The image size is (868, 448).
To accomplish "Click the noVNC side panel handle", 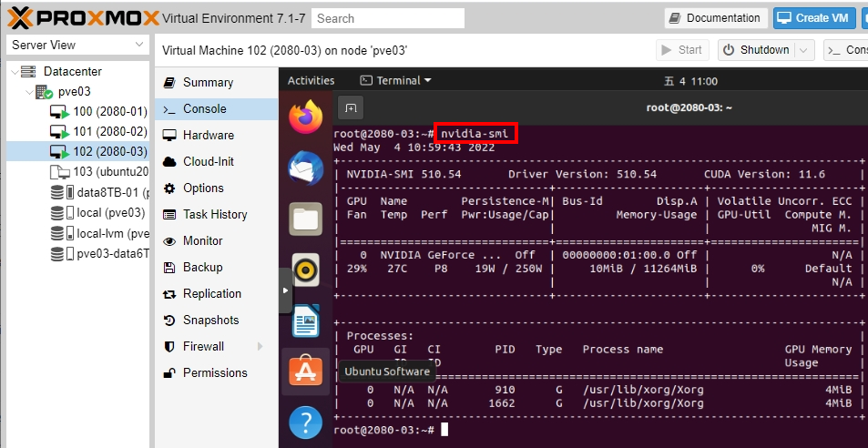I will pos(285,290).
